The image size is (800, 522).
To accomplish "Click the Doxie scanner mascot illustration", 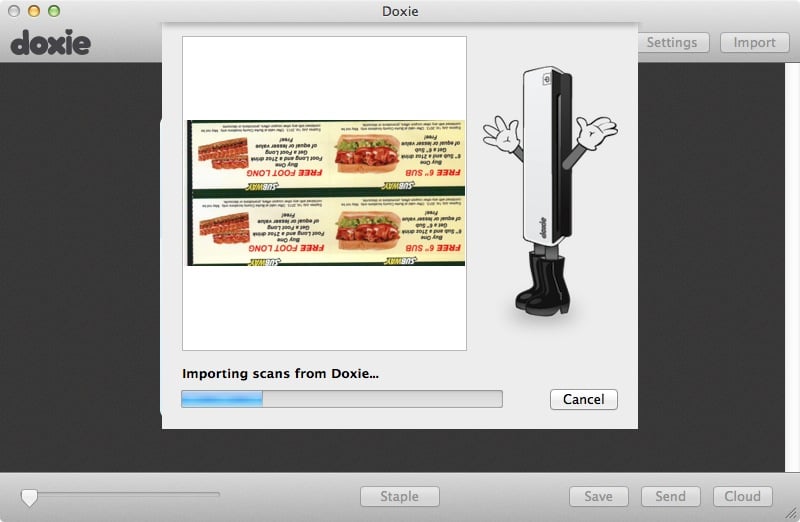I will point(550,191).
